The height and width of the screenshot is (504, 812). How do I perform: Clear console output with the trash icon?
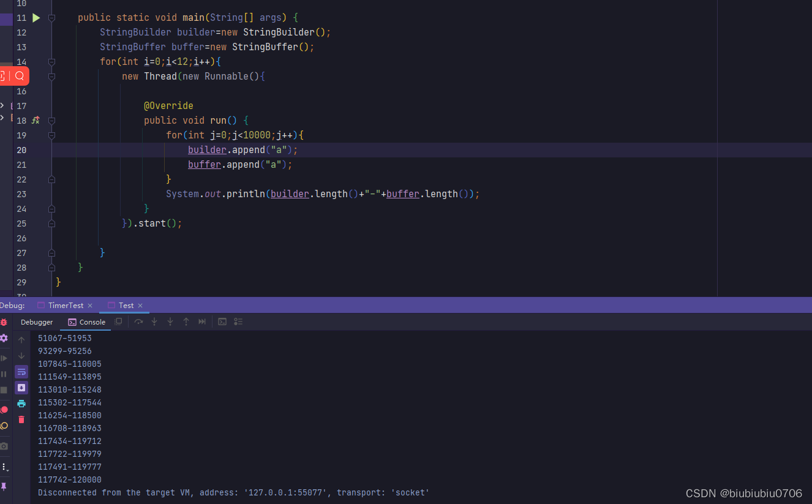click(21, 419)
